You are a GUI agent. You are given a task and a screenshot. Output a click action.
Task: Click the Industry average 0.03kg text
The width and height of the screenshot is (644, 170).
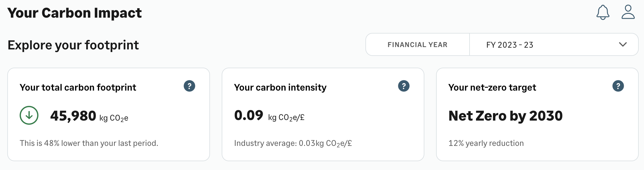(293, 144)
